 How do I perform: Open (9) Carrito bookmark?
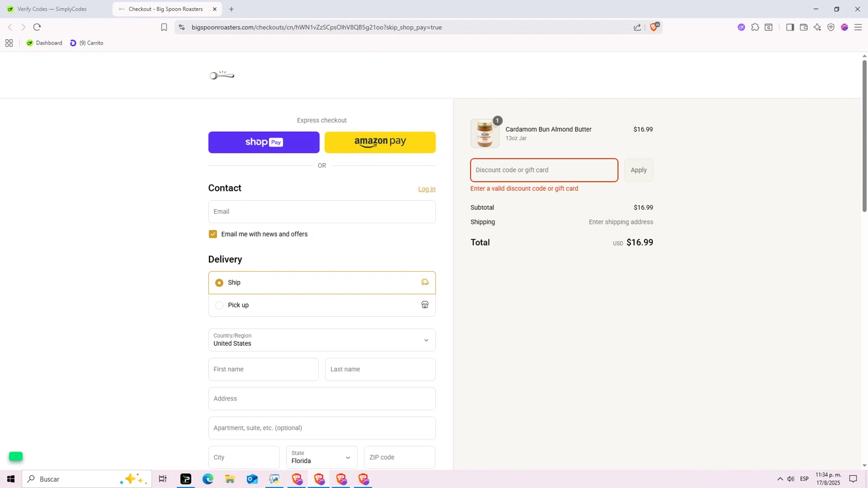[87, 43]
